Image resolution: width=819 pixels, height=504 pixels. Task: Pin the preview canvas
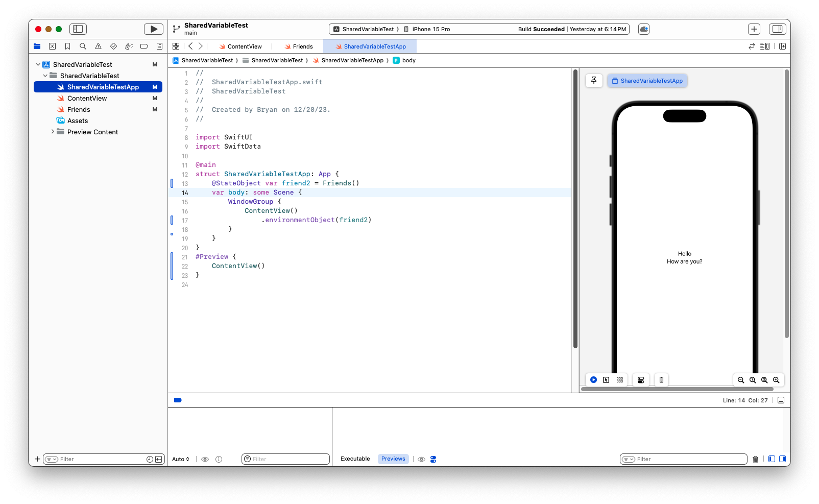click(594, 81)
